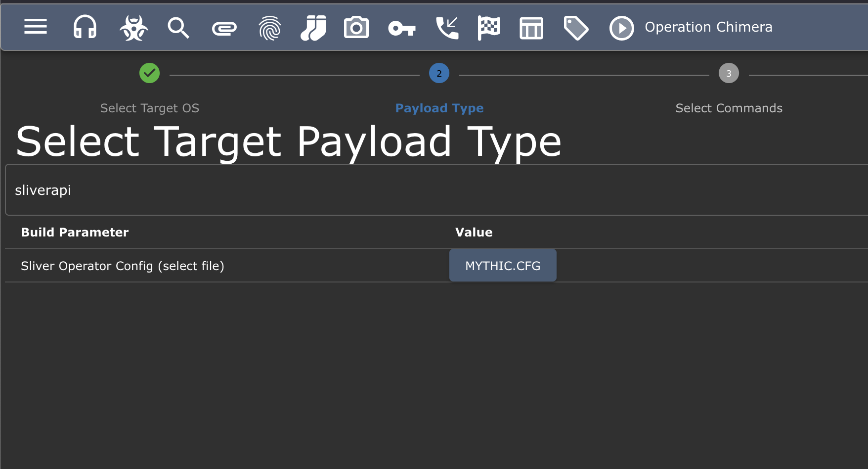This screenshot has height=469, width=868.
Task: Click Operation Chimera title
Action: 708,27
